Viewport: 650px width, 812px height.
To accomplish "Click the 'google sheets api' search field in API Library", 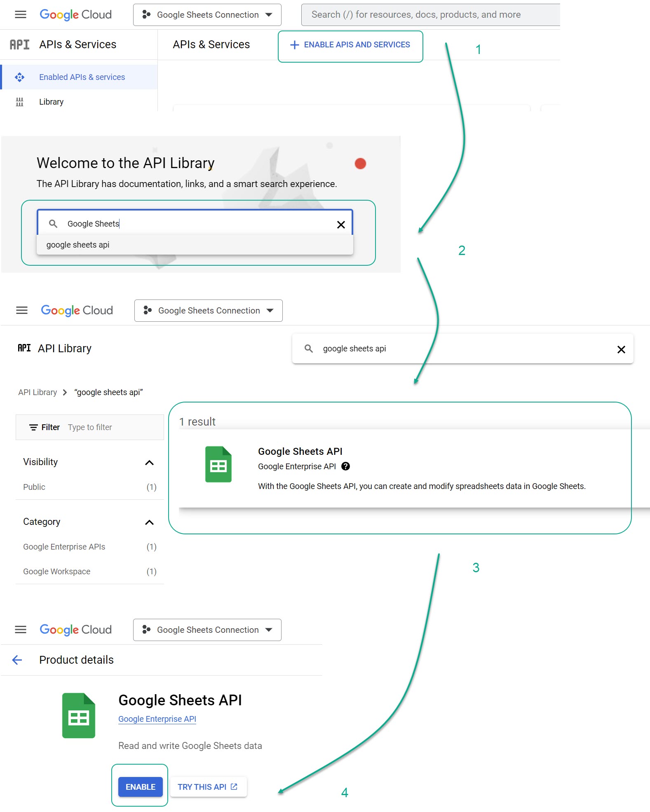I will [462, 349].
